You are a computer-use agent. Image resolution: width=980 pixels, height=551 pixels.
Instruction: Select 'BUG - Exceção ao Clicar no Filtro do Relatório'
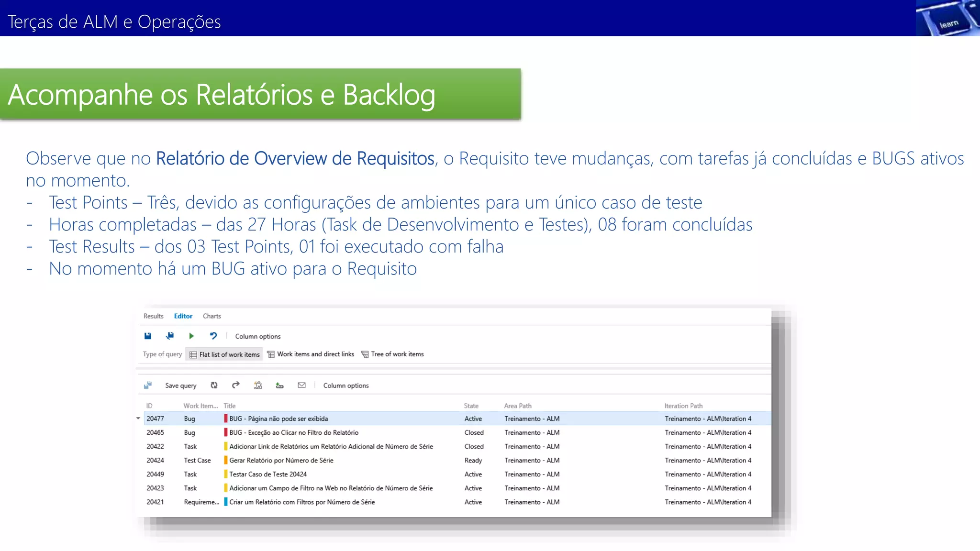[x=294, y=432]
